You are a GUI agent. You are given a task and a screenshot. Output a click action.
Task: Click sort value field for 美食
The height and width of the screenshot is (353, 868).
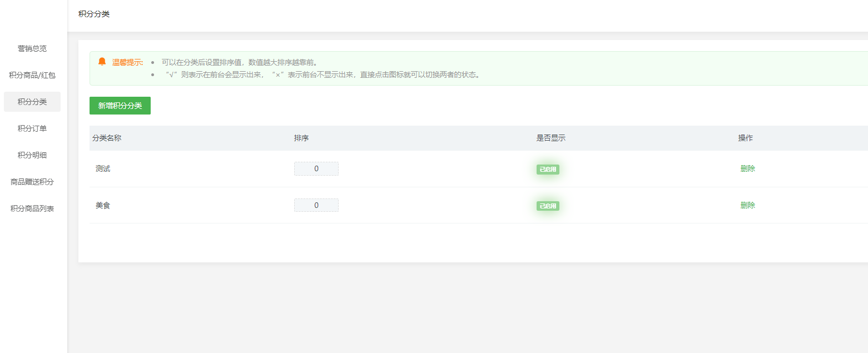click(316, 205)
